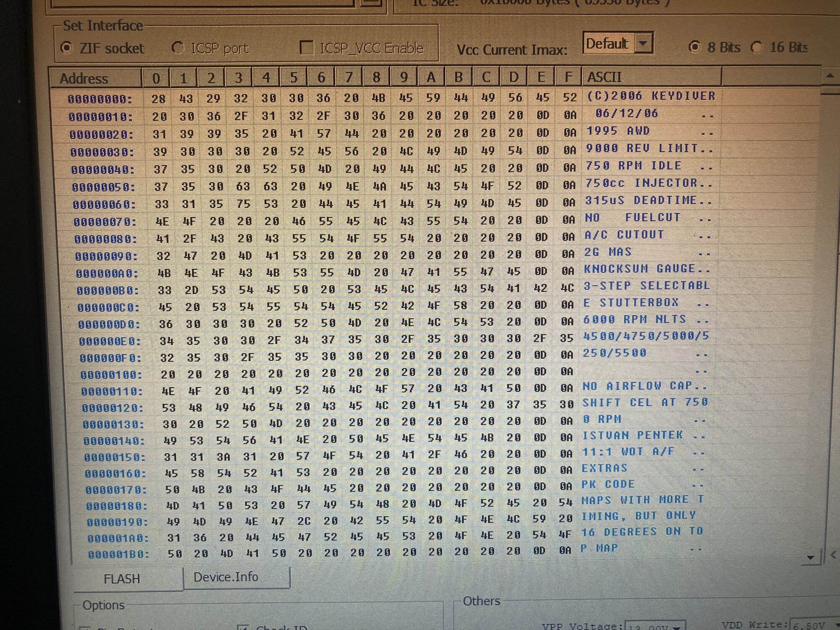Click ASCII text 'NO AIRFLOW CAP'
This screenshot has height=630, width=840.
tap(637, 386)
